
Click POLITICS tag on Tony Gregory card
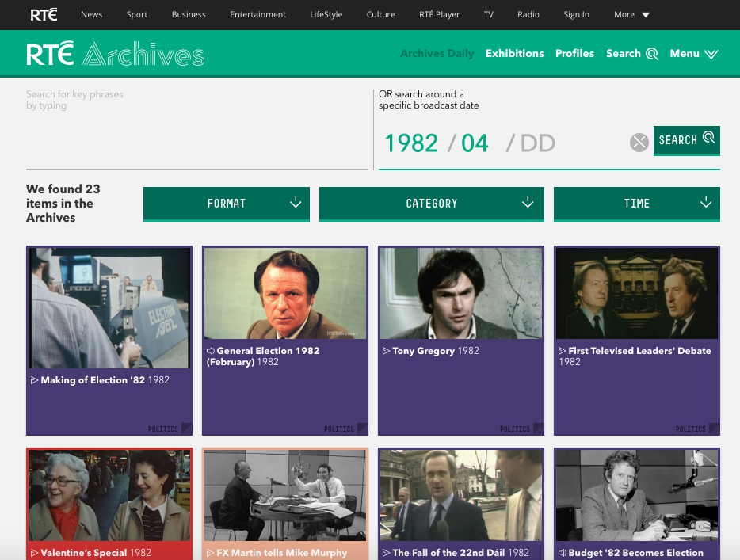[515, 429]
